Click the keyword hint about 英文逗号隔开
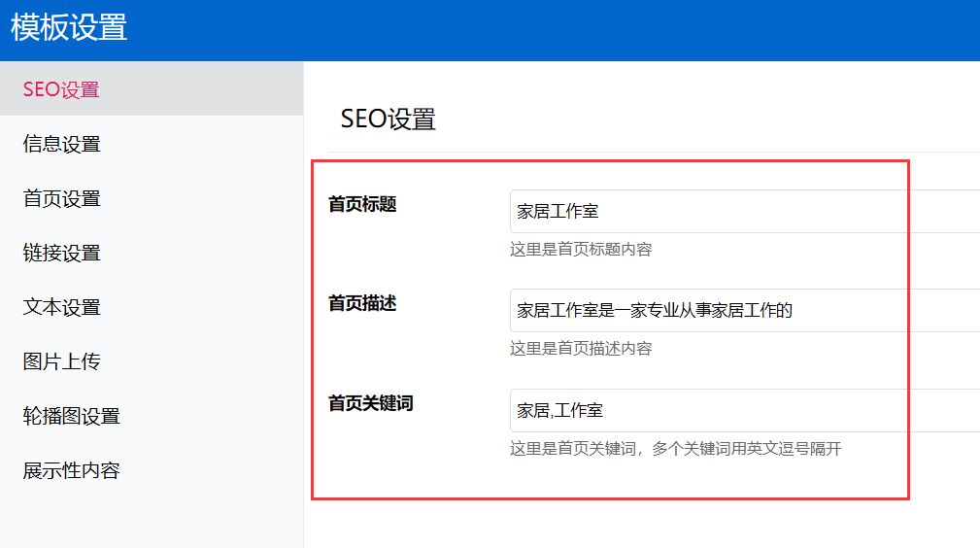This screenshot has height=548, width=980. click(x=675, y=449)
